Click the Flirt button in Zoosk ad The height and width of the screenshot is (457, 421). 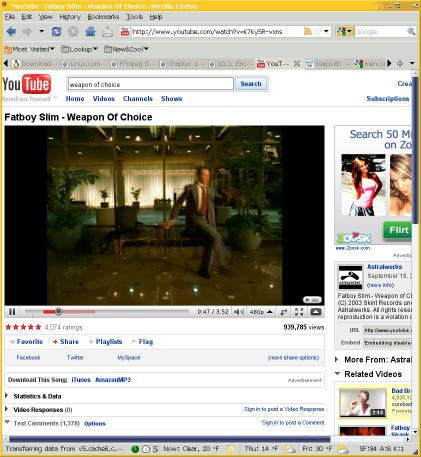coord(398,230)
